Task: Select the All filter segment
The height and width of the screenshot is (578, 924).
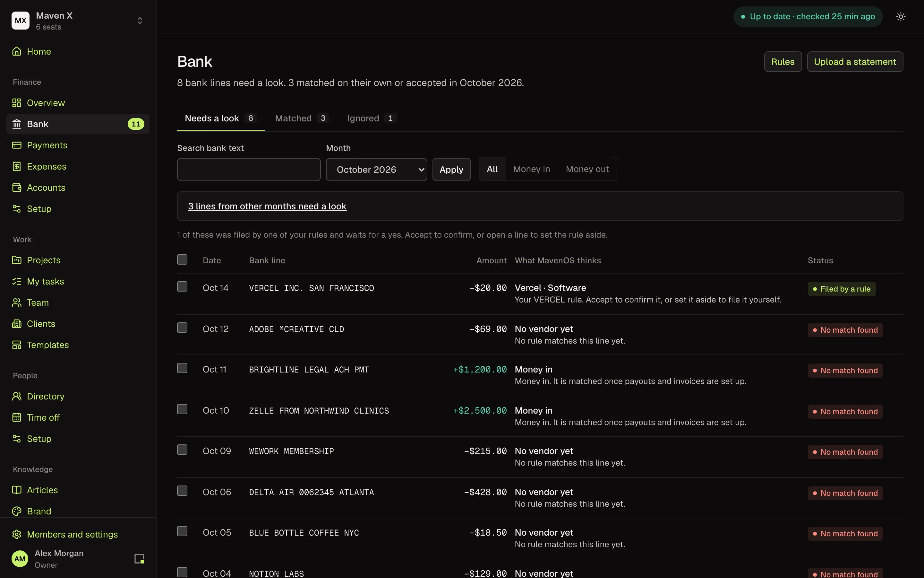Action: (492, 169)
